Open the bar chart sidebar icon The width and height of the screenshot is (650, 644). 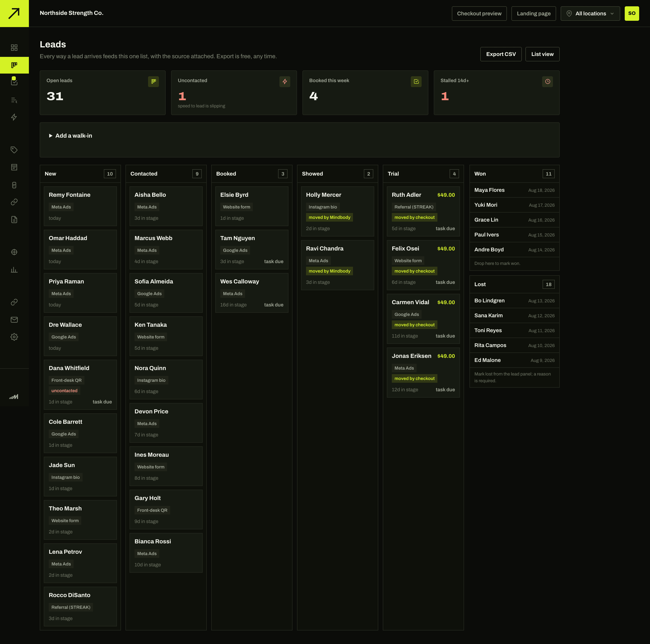point(14,270)
